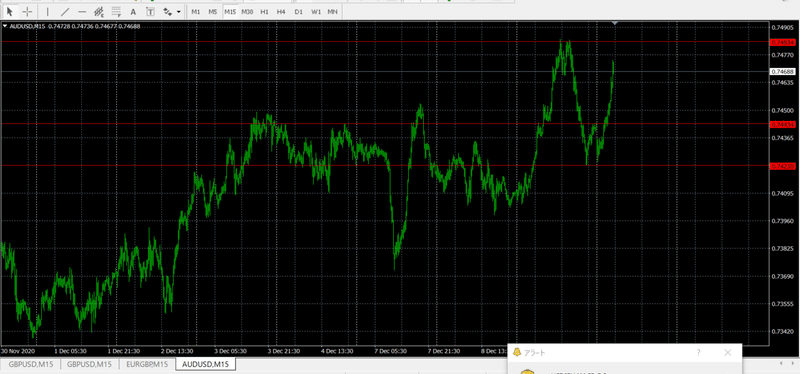Click the 0.73420 price scale value
Viewport: 800px width, 374px height.
click(x=782, y=331)
